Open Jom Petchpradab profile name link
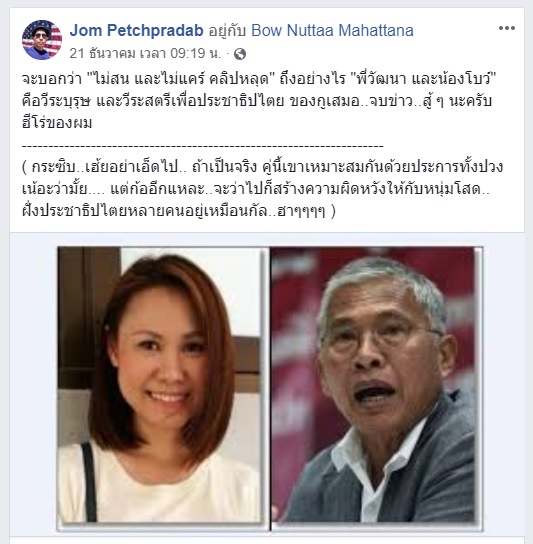 (x=136, y=31)
